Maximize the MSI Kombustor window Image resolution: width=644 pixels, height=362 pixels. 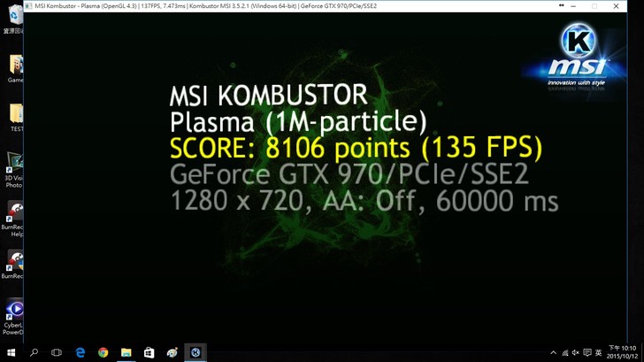coord(594,6)
